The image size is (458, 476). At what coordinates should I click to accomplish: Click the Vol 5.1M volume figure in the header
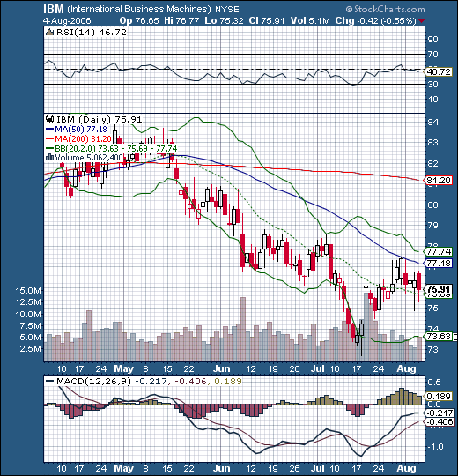pos(310,20)
